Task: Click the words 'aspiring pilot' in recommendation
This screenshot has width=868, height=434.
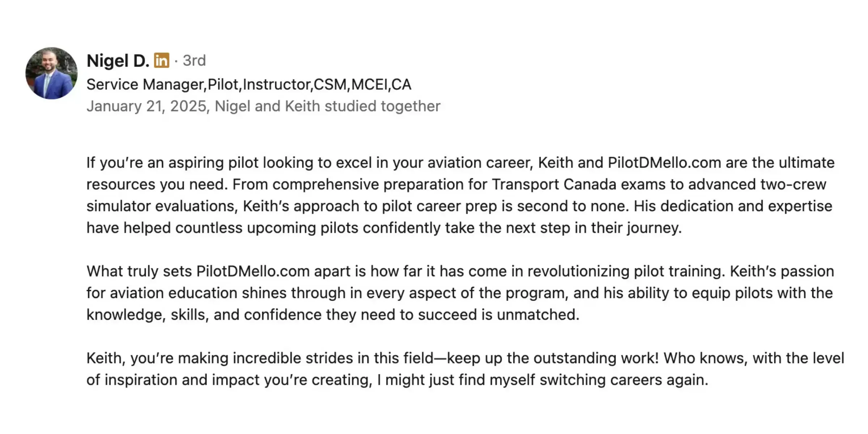Action: pyautogui.click(x=213, y=163)
